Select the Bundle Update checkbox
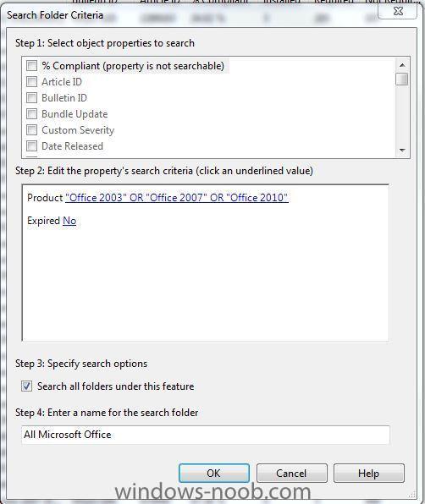 pos(31,114)
